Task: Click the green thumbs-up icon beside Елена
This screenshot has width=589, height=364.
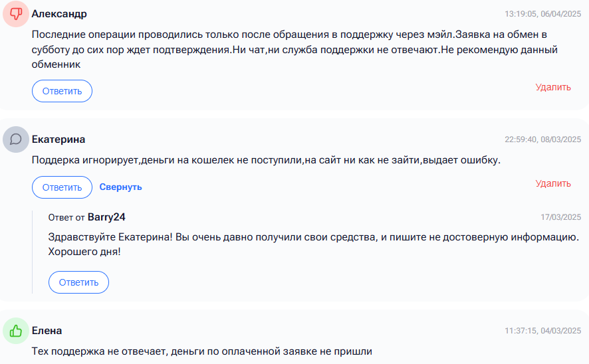Action: [16, 331]
